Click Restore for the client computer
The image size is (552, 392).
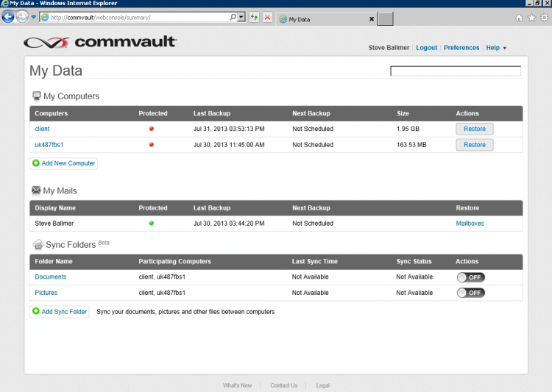tap(474, 129)
